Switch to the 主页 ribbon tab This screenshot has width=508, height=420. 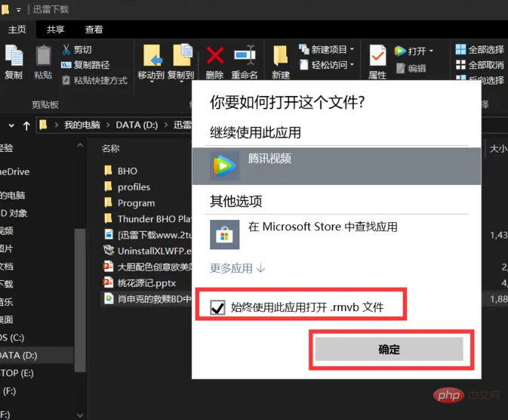17,29
